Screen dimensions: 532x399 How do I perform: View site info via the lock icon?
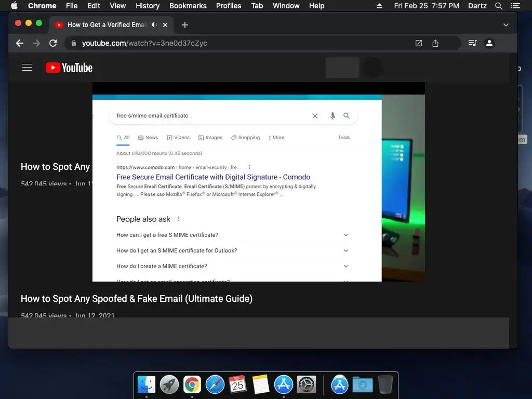(x=74, y=43)
